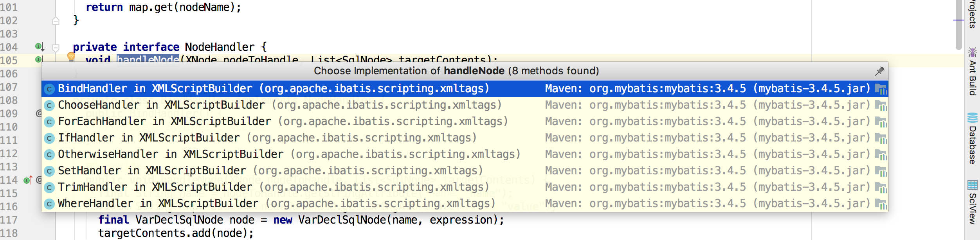Click class icon beside ForEachHandler
980x240 pixels.
49,122
